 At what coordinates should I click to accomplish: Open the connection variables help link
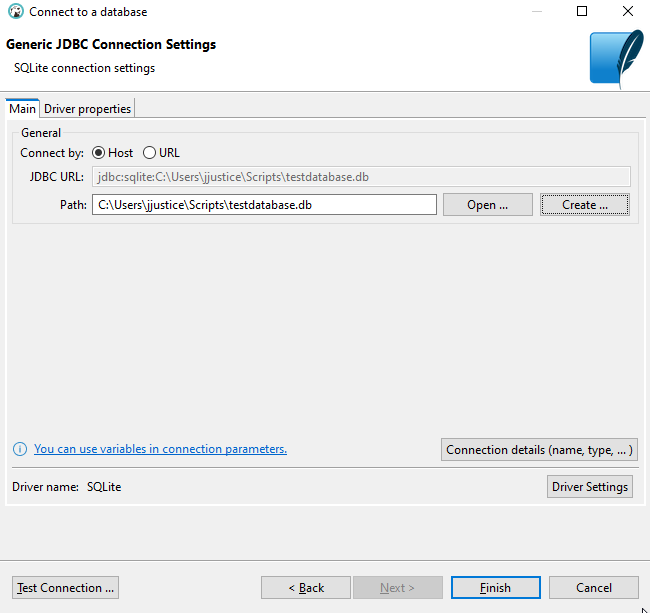pyautogui.click(x=160, y=449)
